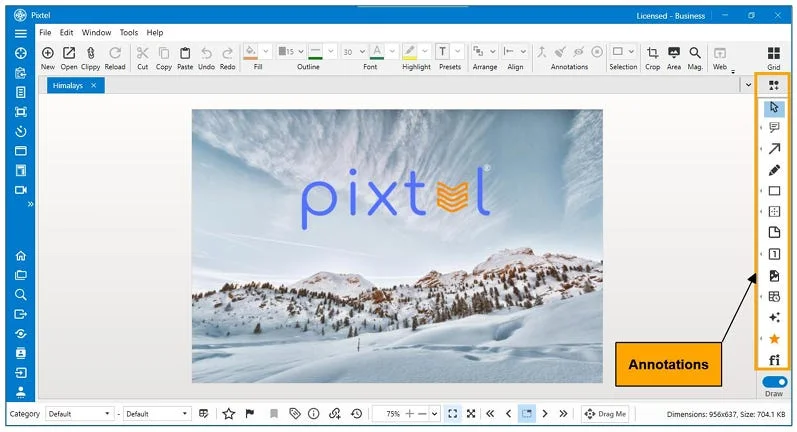
Task: Click the Open file icon
Action: click(x=69, y=53)
